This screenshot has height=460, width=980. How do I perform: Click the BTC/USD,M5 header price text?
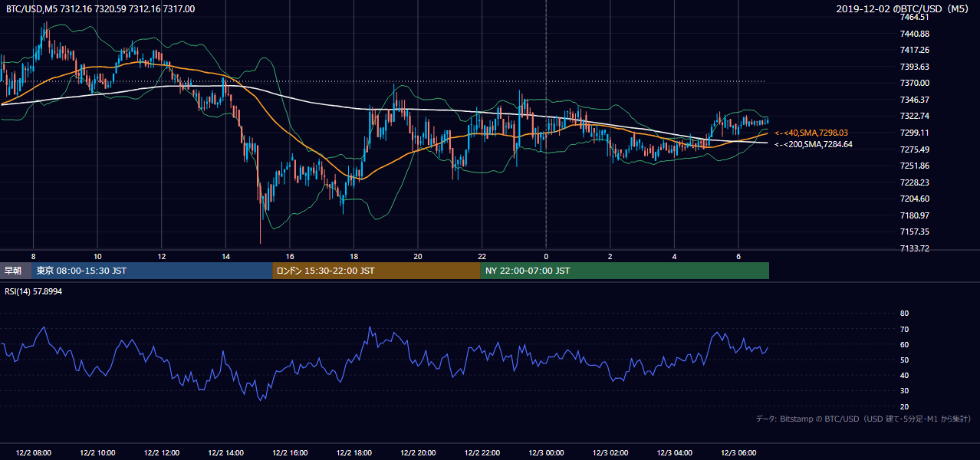100,8
